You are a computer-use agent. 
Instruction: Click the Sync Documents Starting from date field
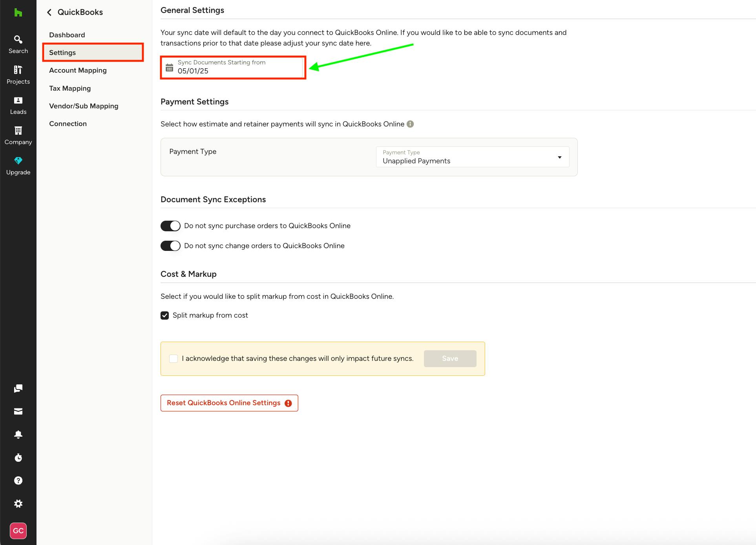pos(233,68)
